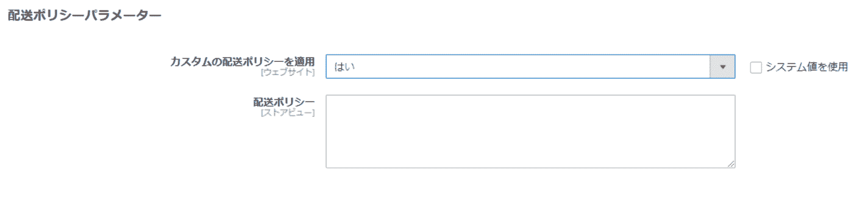This screenshot has width=868, height=200.
Task: Click the システム値を使用 label text
Action: (806, 67)
